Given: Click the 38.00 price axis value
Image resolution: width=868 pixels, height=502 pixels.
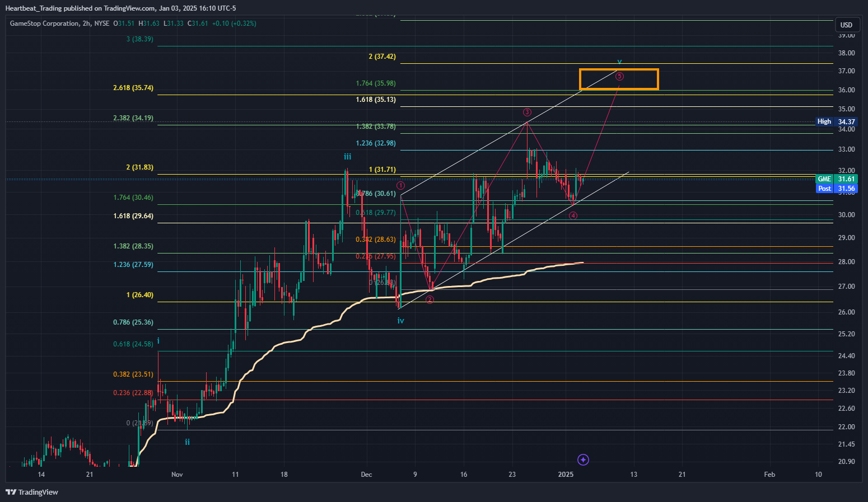Looking at the screenshot, I should pos(846,53).
